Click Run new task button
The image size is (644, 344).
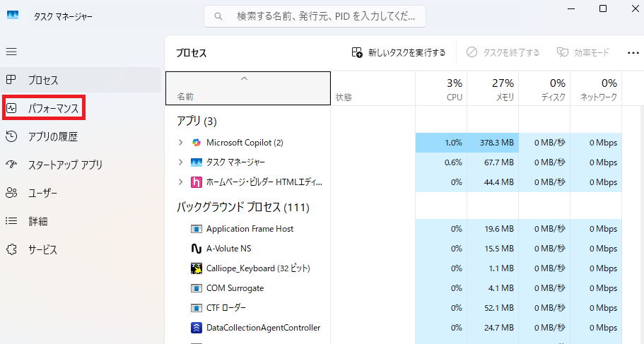pyautogui.click(x=399, y=52)
